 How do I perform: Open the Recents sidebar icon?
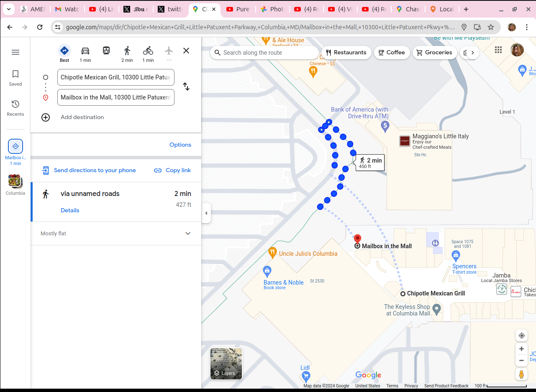pyautogui.click(x=15, y=108)
